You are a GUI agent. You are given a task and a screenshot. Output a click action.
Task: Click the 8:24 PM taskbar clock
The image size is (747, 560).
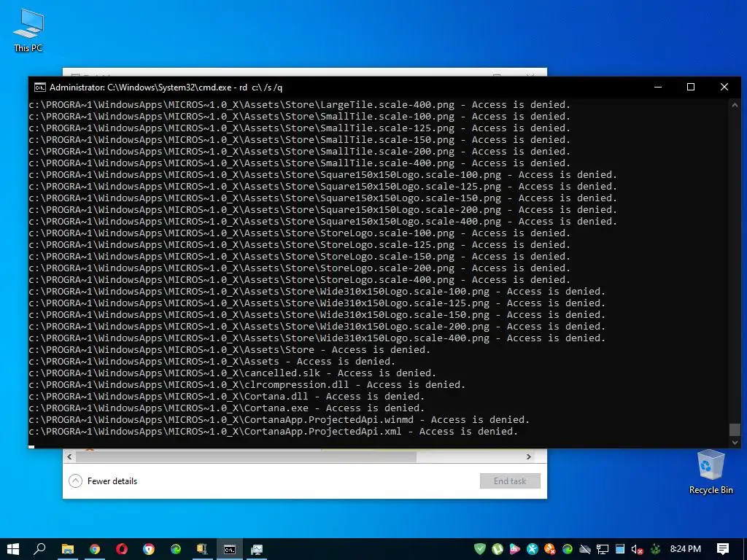(x=686, y=549)
